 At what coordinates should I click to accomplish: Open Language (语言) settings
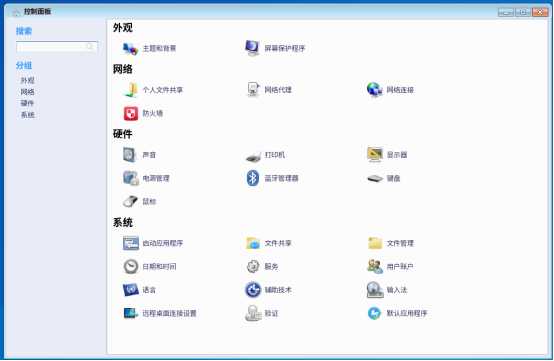point(139,290)
